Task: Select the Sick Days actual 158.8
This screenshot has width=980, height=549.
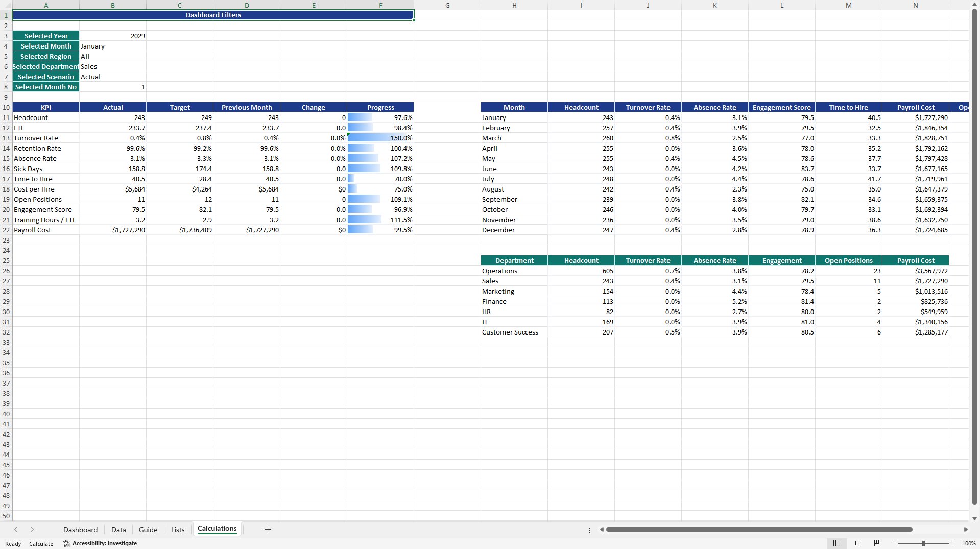Action: (113, 169)
